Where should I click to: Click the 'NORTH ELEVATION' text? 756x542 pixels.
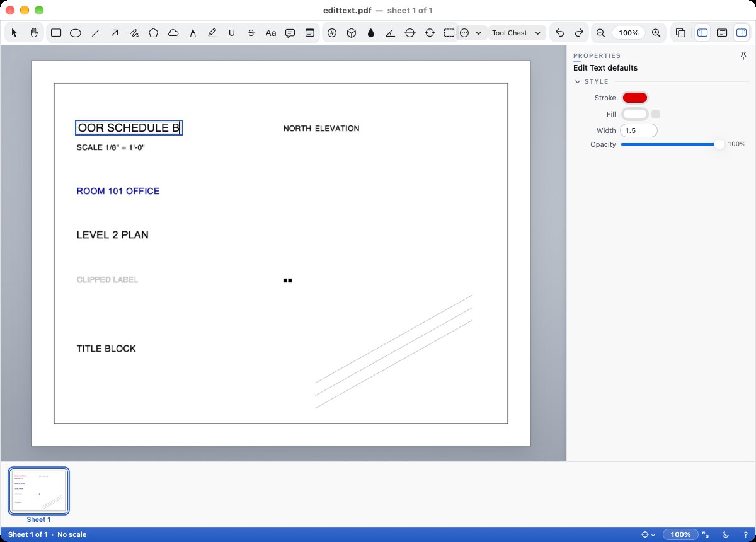coord(321,129)
